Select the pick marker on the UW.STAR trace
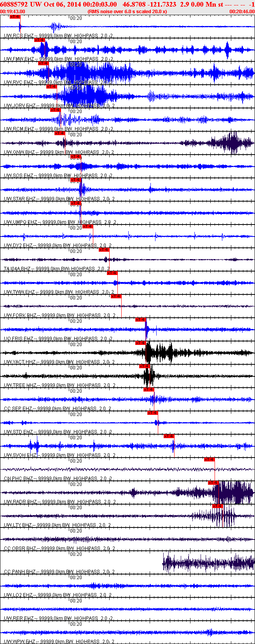 point(76,180)
